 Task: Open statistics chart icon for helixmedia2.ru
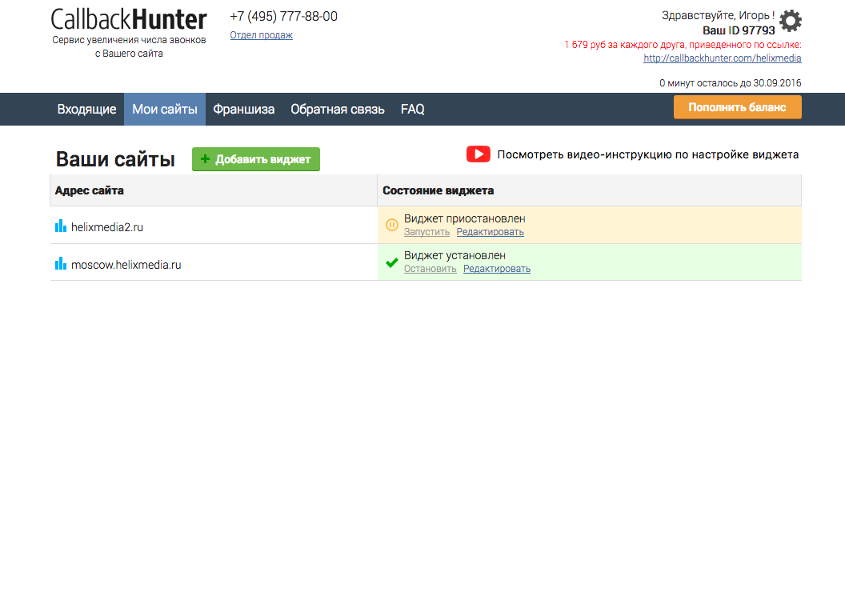click(x=61, y=226)
